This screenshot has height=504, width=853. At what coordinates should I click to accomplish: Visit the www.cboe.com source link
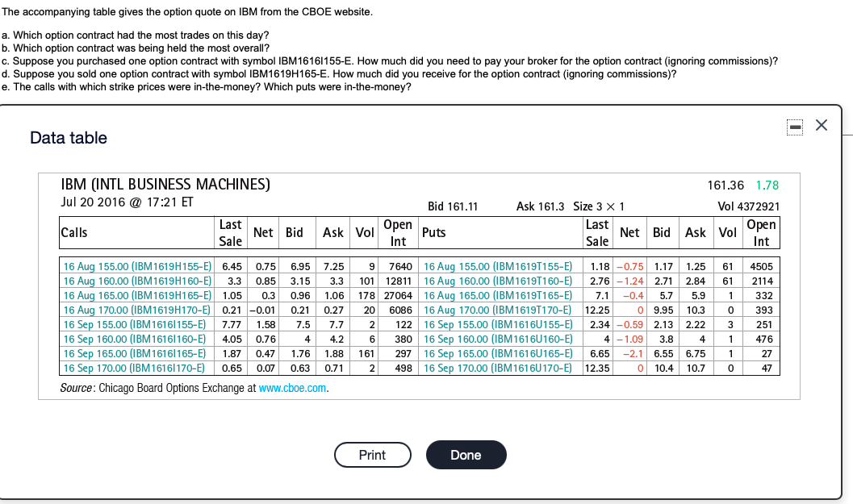coord(294,388)
